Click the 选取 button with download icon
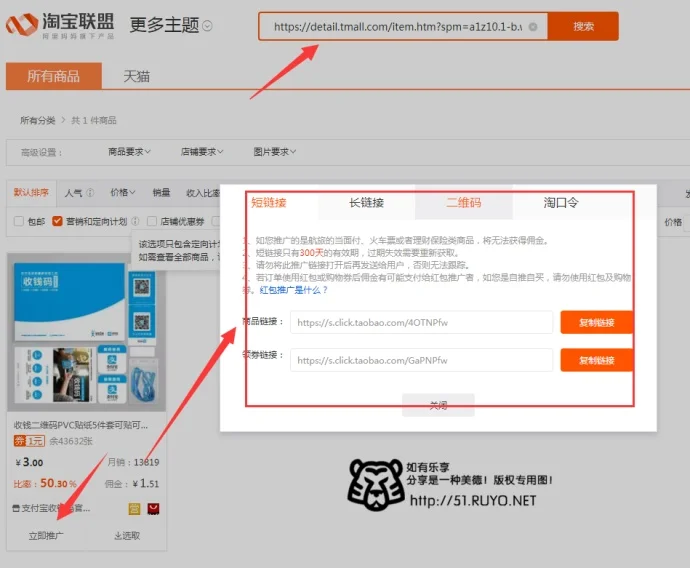 [127, 535]
